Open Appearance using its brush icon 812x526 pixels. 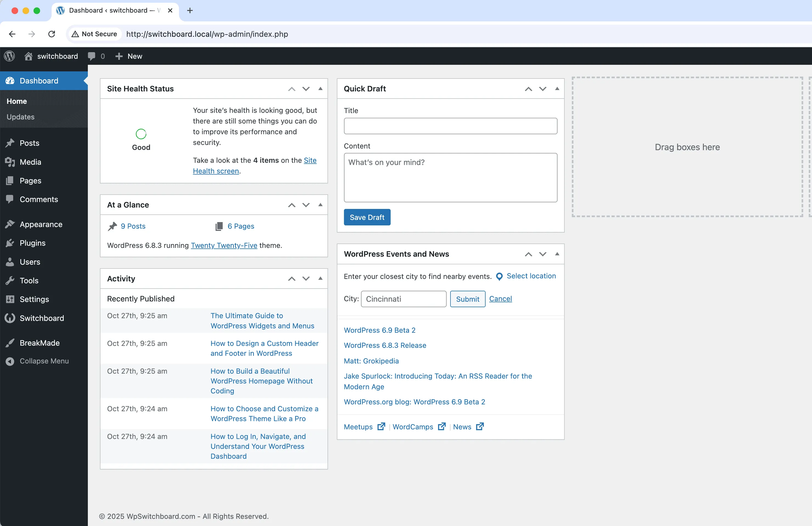point(10,224)
